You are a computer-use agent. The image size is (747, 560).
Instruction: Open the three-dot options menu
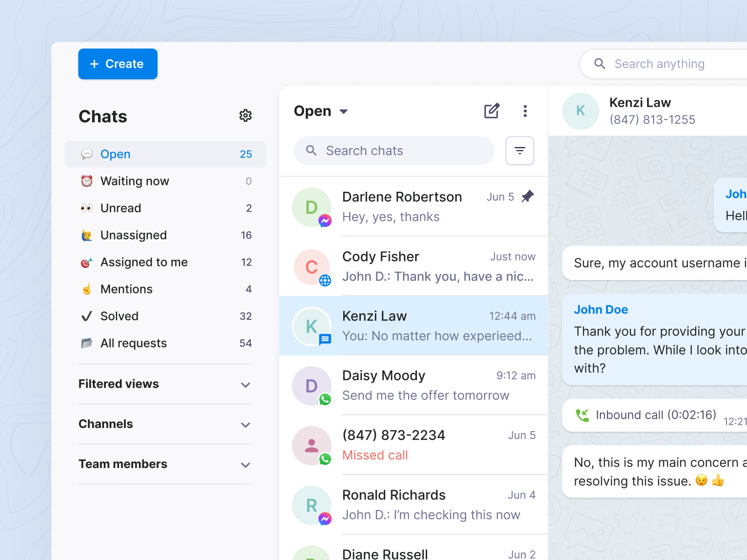(x=525, y=111)
